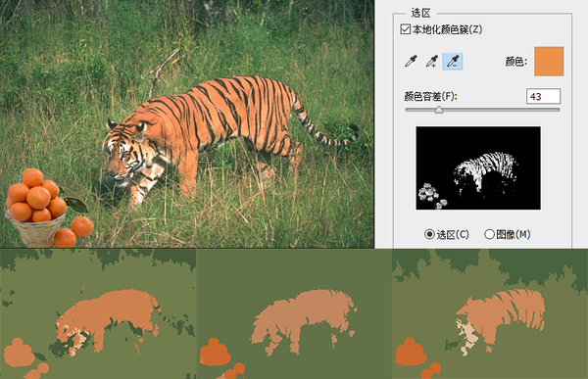The width and height of the screenshot is (588, 379).
Task: Sample the tiger's orange body in the photo
Action: click(225, 113)
